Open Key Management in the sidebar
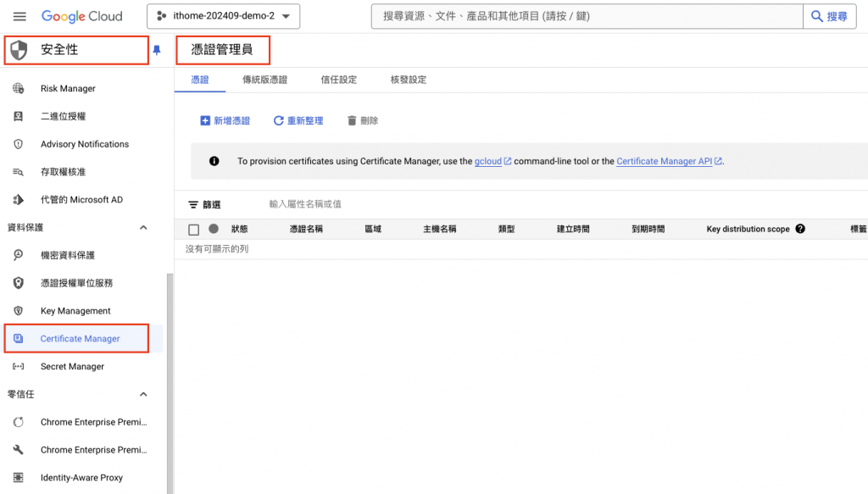The height and width of the screenshot is (494, 868). pos(75,311)
